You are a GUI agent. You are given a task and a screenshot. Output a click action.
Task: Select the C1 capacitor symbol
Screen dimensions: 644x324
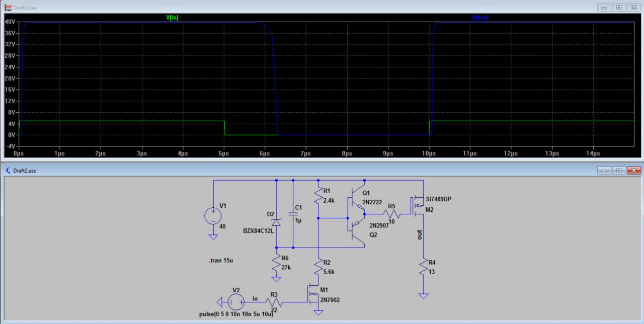293,214
